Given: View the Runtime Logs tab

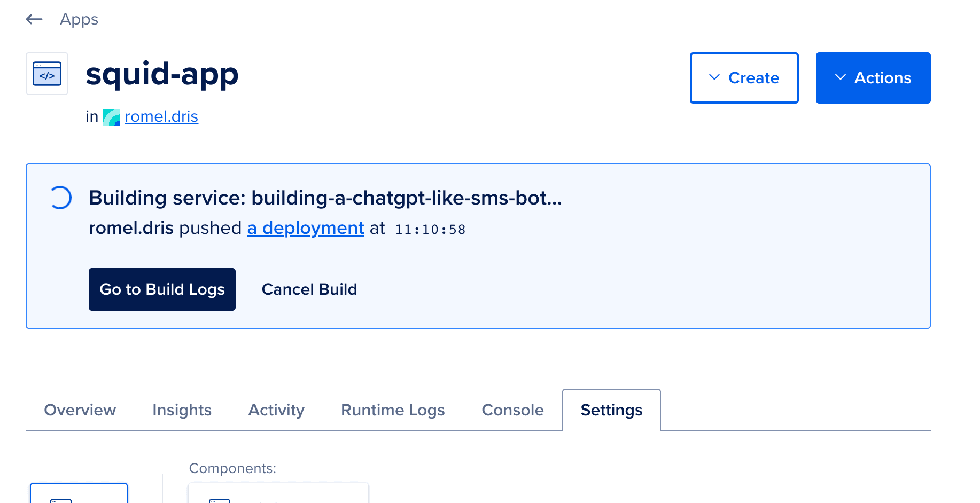Looking at the screenshot, I should click(x=393, y=410).
